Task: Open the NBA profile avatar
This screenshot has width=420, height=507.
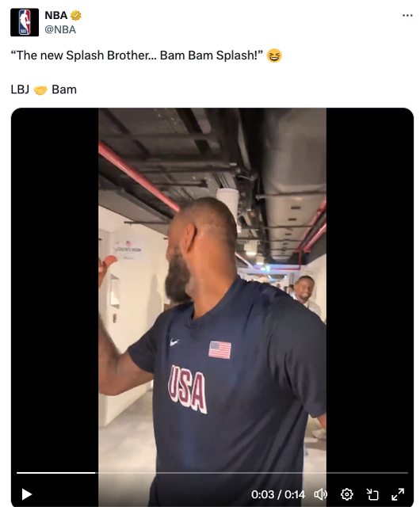Action: coord(25,22)
